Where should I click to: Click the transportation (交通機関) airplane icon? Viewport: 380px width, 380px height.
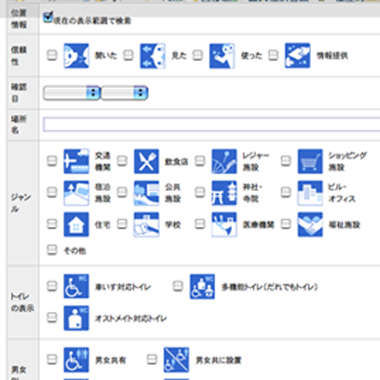[76, 161]
